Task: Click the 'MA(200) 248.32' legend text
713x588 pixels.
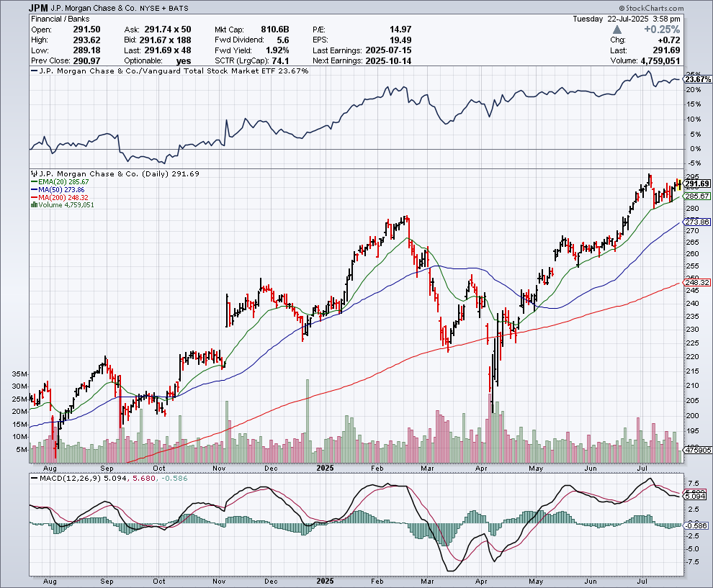Action: click(63, 197)
